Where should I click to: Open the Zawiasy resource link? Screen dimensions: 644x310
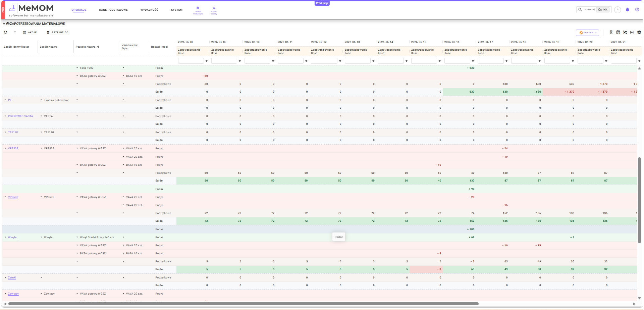pyautogui.click(x=13, y=294)
